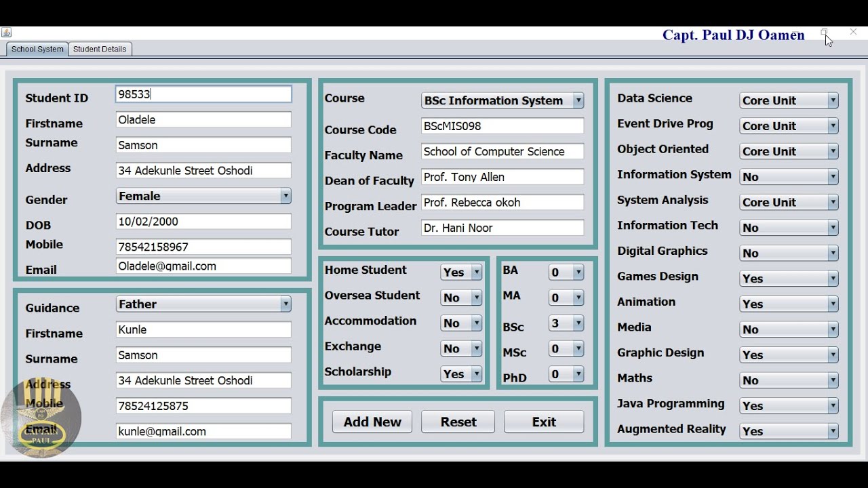Screen dimensions: 868x488
Task: Click the Exit button
Action: (x=544, y=422)
